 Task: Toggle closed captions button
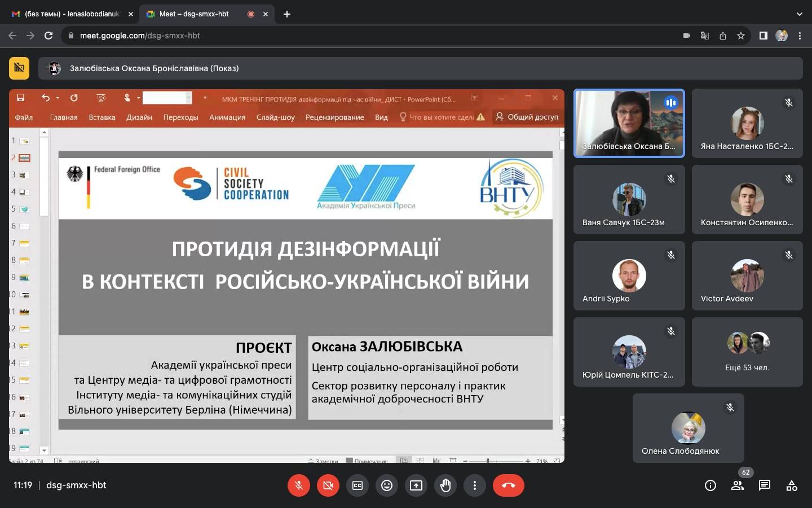click(x=358, y=485)
